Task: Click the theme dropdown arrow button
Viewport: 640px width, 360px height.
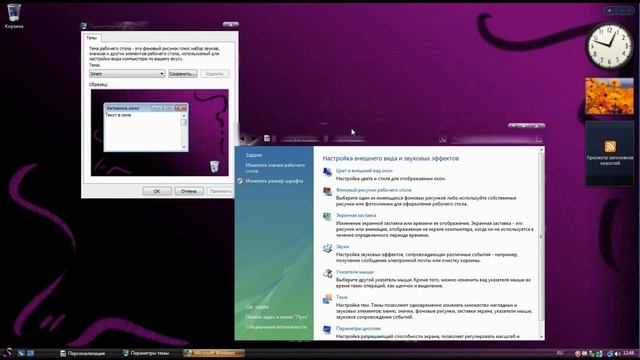Action: coord(162,74)
